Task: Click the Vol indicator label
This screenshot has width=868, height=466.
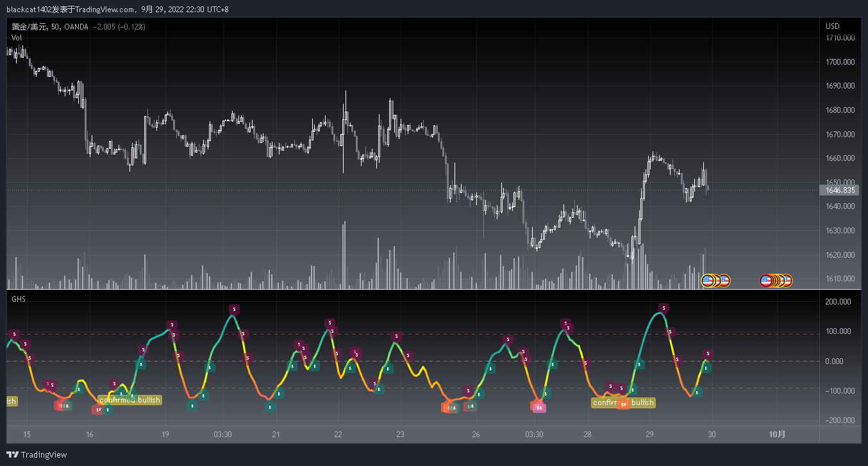Action: click(17, 38)
